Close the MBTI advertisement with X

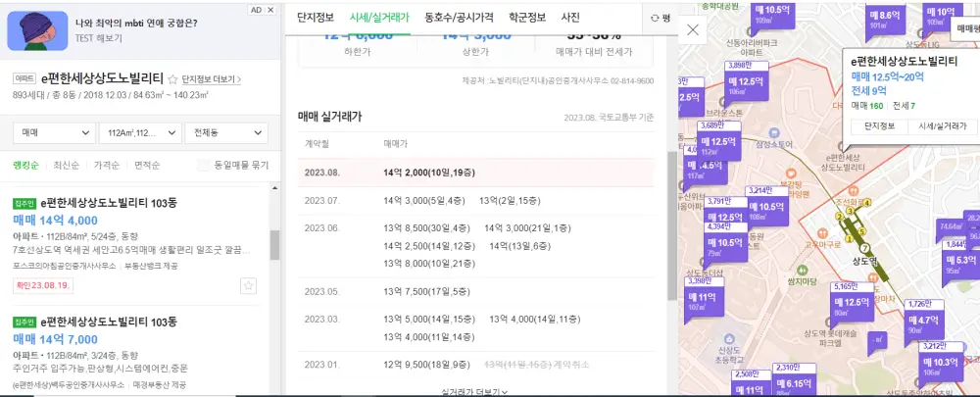click(270, 10)
